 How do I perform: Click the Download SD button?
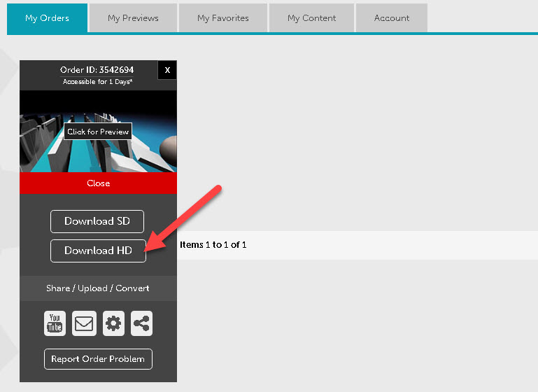point(98,221)
